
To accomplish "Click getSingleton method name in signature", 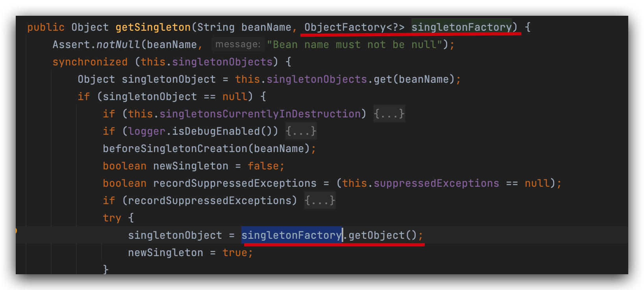I will (x=153, y=27).
